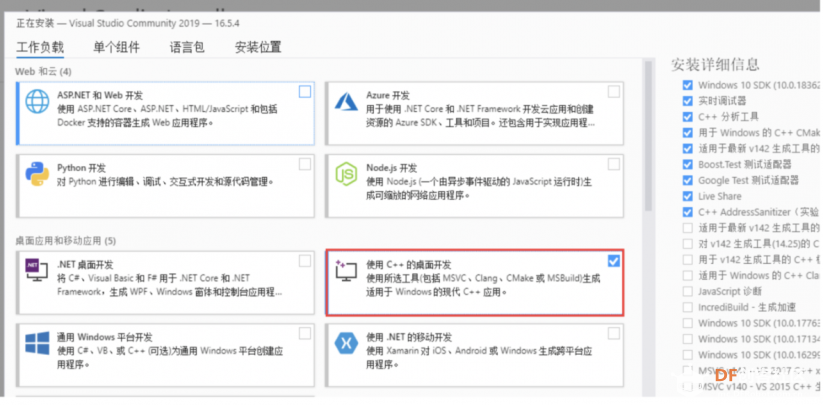Switch to the 单个组件 tab
823x405 pixels.
tap(117, 47)
